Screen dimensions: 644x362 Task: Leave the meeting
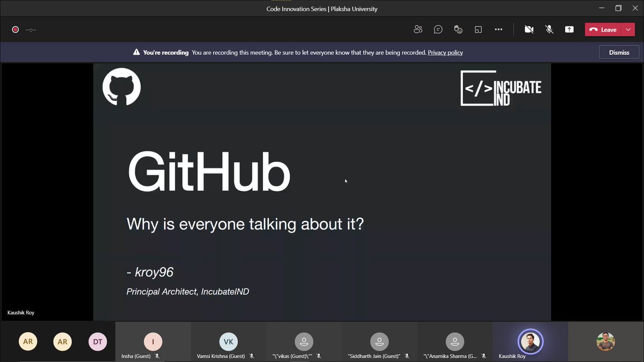(603, 29)
